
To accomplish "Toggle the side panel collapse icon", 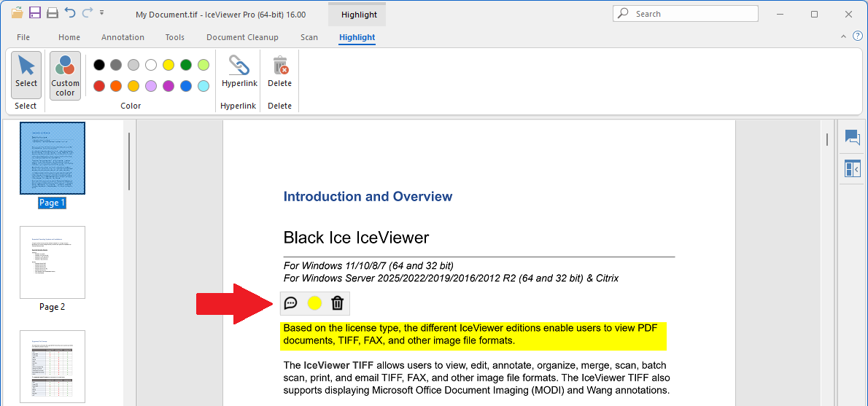I will (853, 168).
